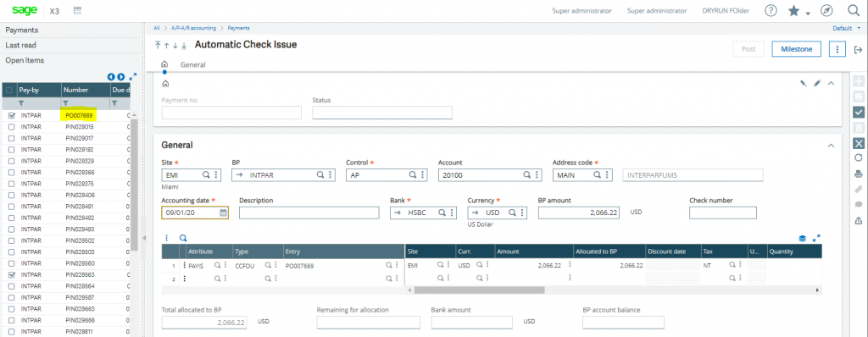Open the calendar icon in top bar
This screenshot has width=868, height=337.
77,10
